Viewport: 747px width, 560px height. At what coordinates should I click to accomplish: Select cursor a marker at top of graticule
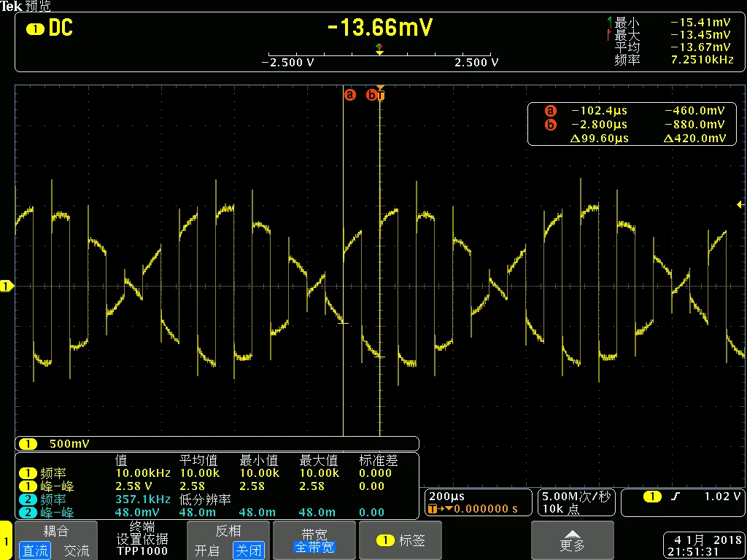pos(349,95)
